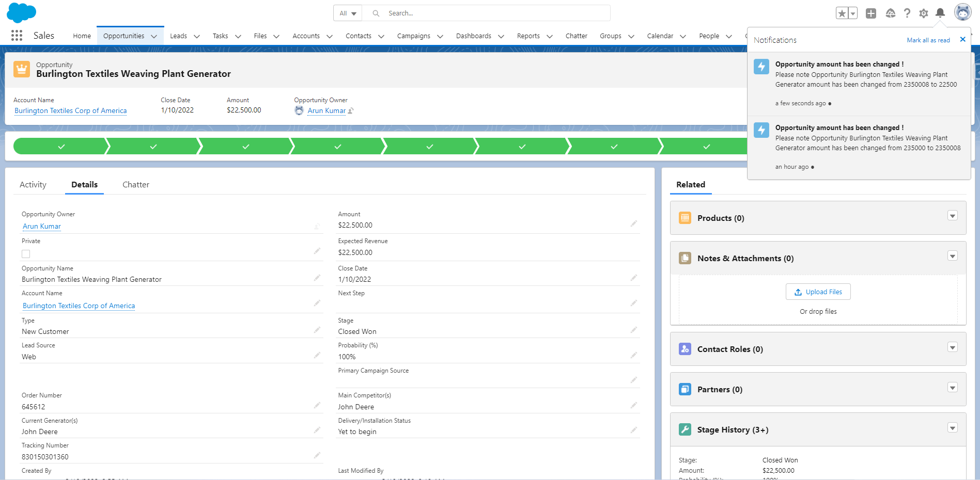Screen dimensions: 980x480
Task: Select the first stage in the path
Action: 61,147
